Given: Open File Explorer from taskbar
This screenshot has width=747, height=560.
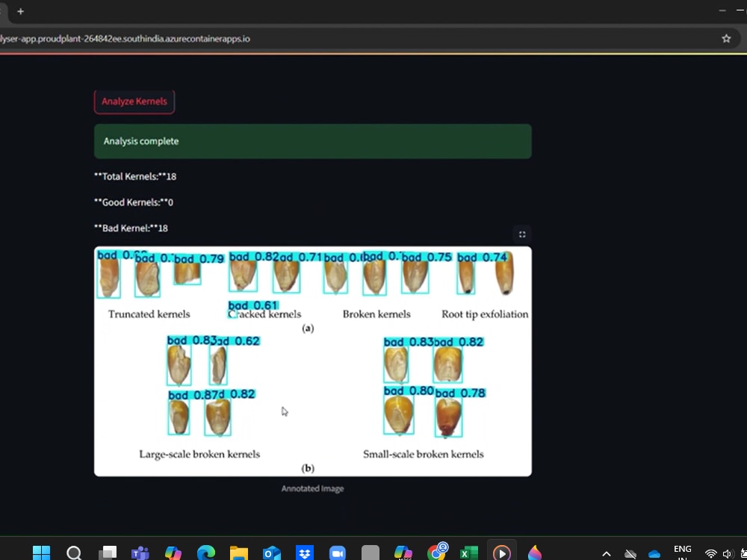Looking at the screenshot, I should tap(239, 553).
